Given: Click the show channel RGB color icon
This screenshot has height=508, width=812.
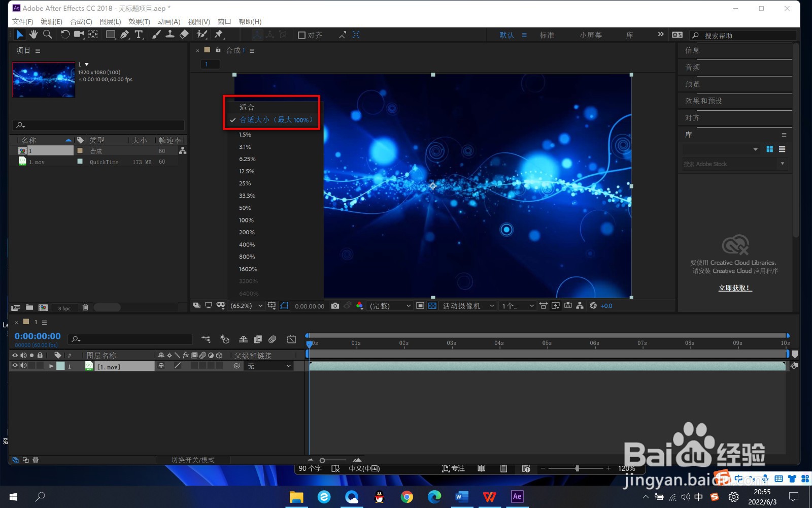Looking at the screenshot, I should coord(359,306).
